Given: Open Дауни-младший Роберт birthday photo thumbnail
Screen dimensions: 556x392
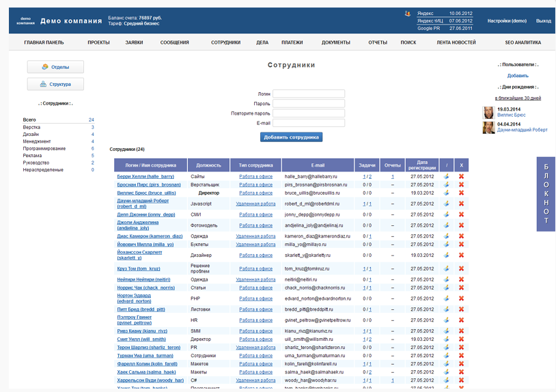Looking at the screenshot, I should tap(488, 128).
